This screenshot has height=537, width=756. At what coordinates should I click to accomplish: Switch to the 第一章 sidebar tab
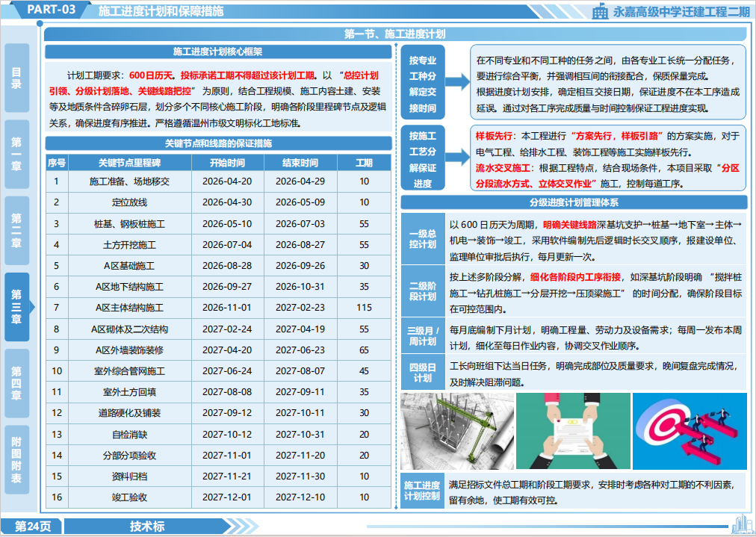pyautogui.click(x=17, y=155)
